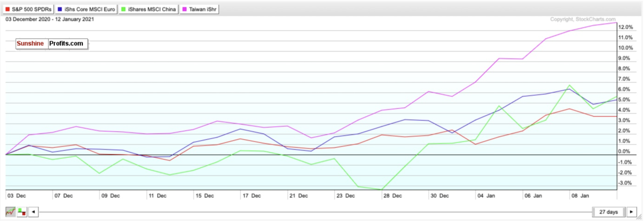644x221 pixels.
Task: Click the date range slider track
Action: (x=316, y=212)
